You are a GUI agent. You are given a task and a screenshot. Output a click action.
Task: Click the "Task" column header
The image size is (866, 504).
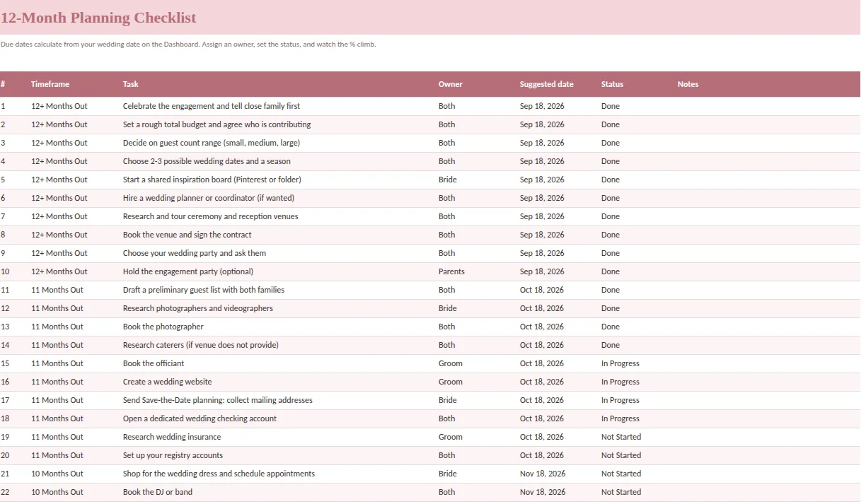tap(131, 84)
